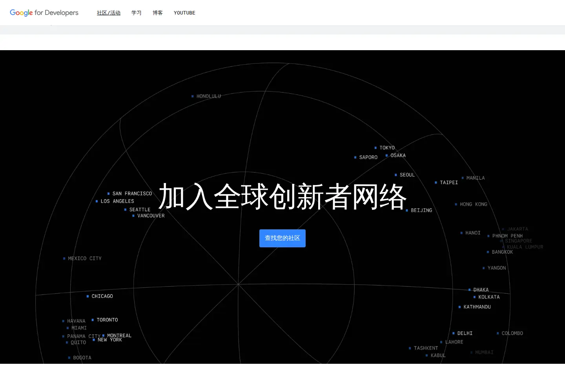Image resolution: width=565 pixels, height=392 pixels.
Task: Select the MONTREAL city label
Action: click(119, 336)
